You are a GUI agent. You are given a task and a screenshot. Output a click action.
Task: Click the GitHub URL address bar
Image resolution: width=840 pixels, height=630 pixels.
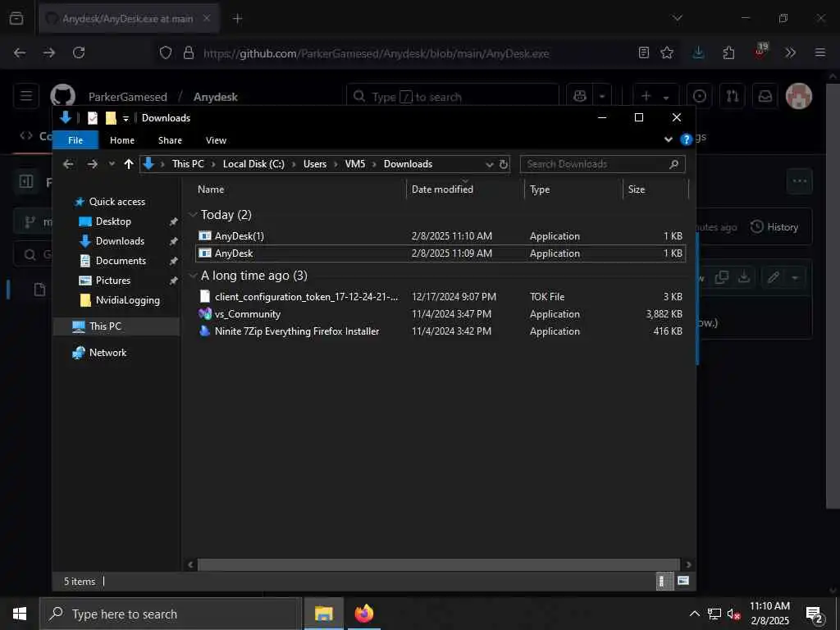(376, 53)
